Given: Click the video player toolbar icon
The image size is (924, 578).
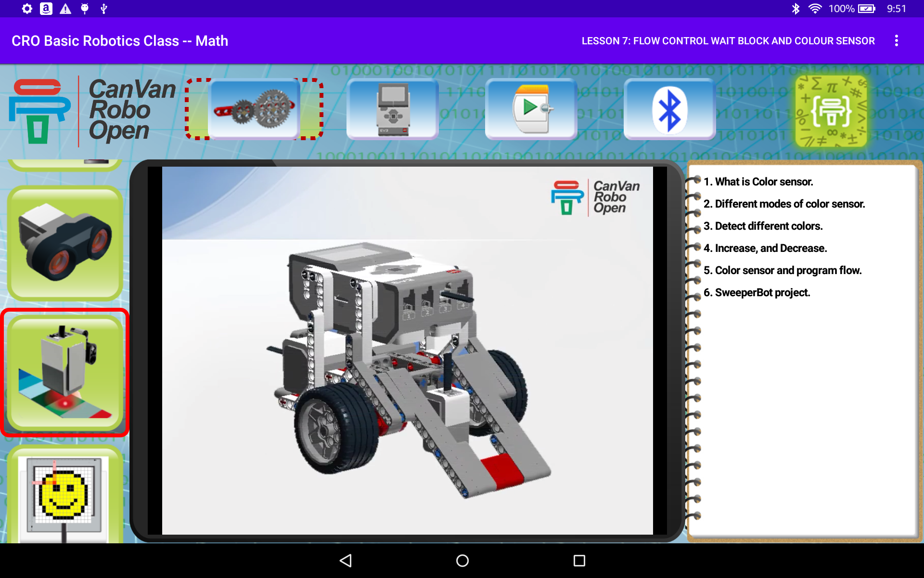Looking at the screenshot, I should point(530,108).
